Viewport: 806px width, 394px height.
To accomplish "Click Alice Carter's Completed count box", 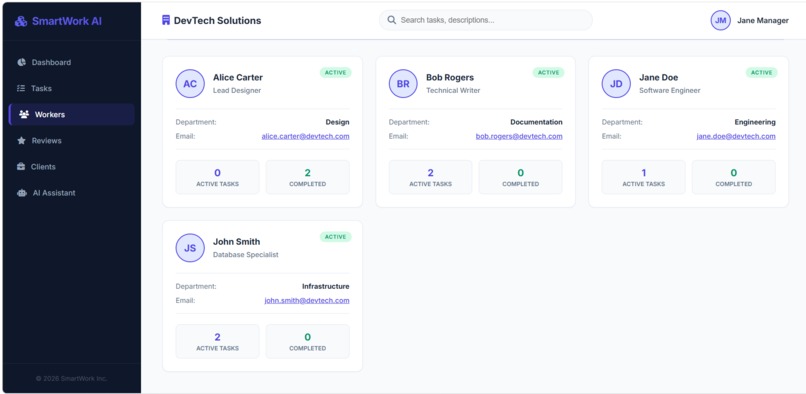I will [x=307, y=177].
